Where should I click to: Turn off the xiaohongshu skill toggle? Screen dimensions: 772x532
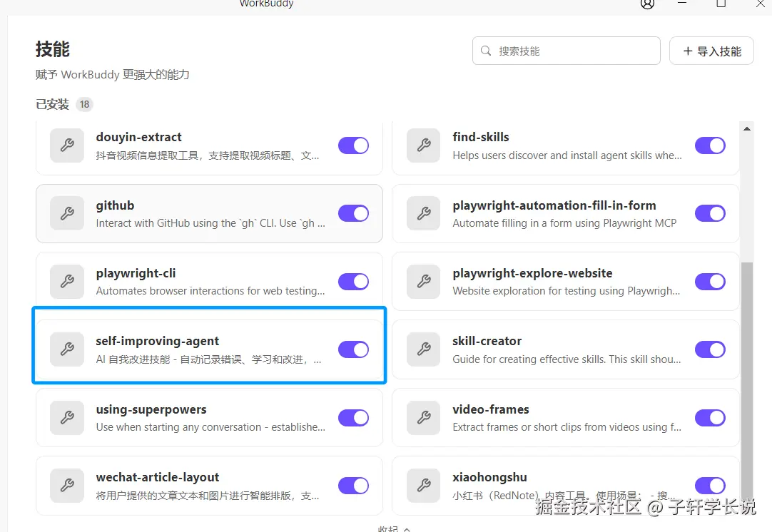point(710,486)
